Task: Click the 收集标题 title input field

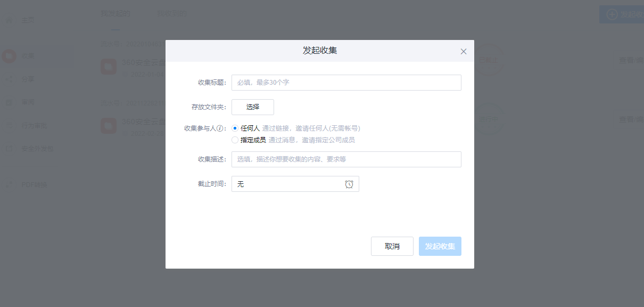Action: coord(346,82)
